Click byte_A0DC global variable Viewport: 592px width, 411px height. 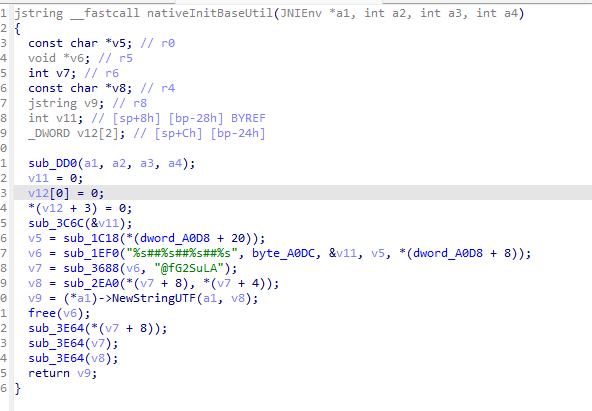(283, 253)
